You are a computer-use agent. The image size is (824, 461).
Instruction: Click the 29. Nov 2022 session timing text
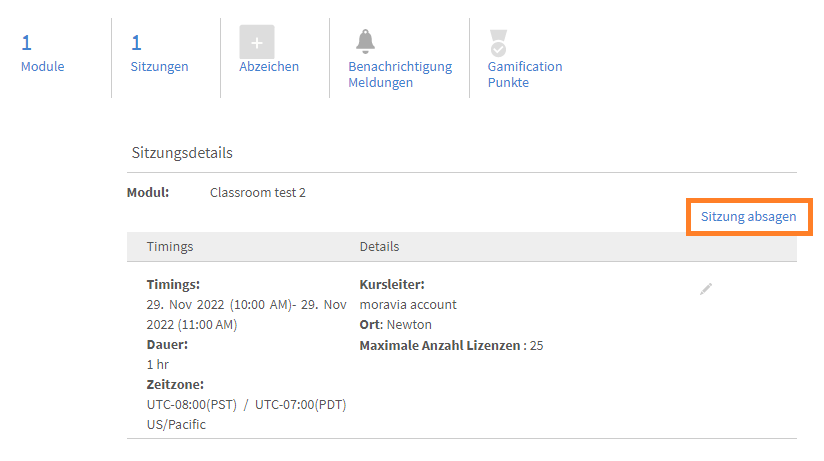coord(246,314)
